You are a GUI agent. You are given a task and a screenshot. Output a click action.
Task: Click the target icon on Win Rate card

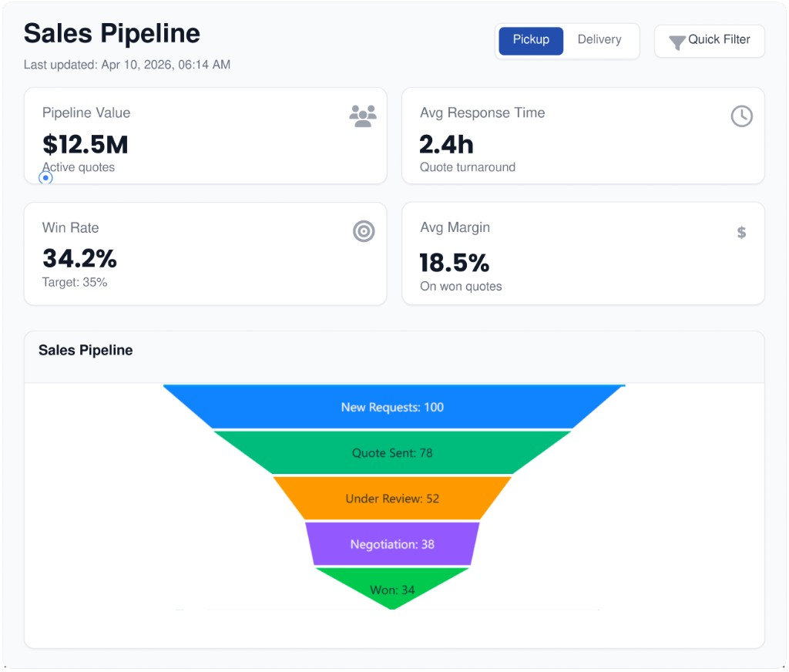click(364, 231)
